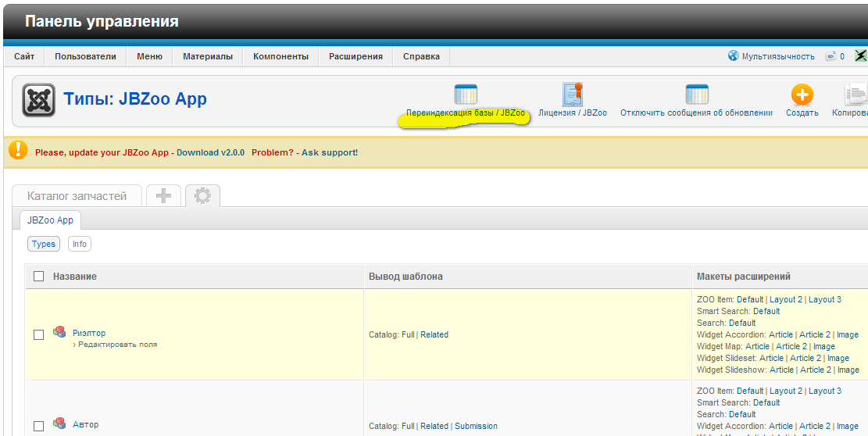This screenshot has height=436, width=868.
Task: Switch to Каталог запчастей tab
Action: point(77,196)
